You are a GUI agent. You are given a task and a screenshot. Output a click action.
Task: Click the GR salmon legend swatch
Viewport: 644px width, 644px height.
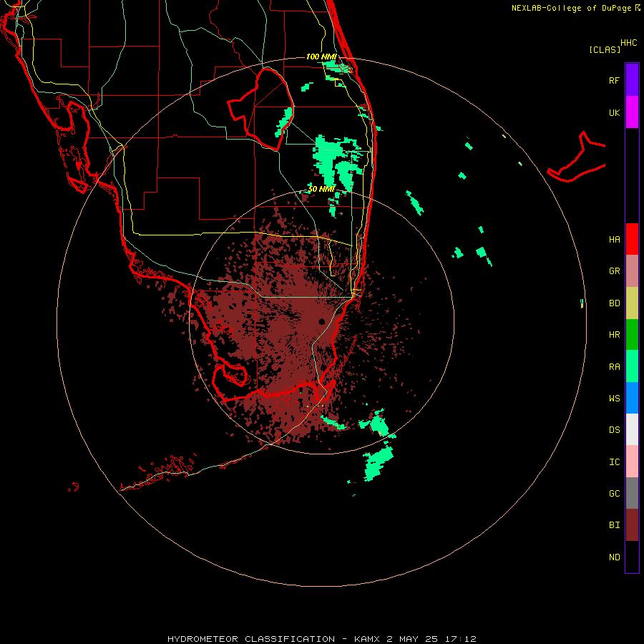point(632,271)
